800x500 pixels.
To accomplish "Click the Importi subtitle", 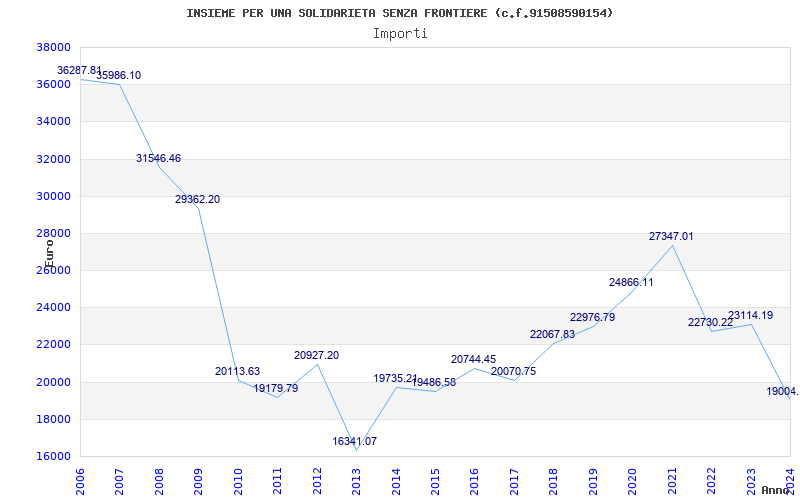I will point(400,34).
